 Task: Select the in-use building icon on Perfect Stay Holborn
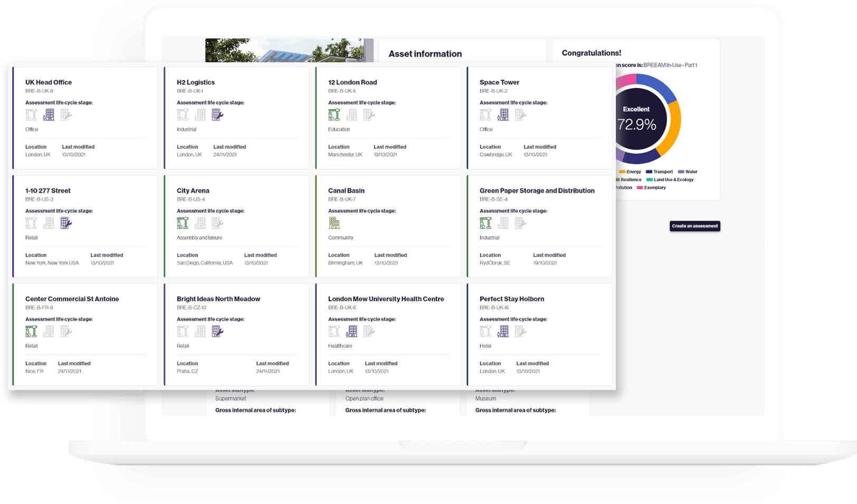point(503,331)
